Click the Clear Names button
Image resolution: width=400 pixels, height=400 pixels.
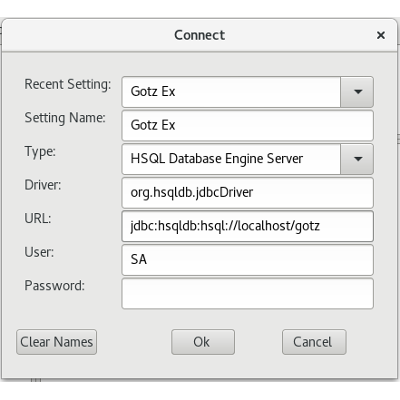(56, 342)
